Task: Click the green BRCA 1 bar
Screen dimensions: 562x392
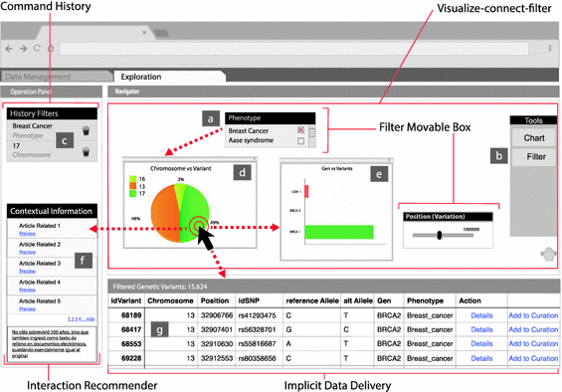Action: 339,232
